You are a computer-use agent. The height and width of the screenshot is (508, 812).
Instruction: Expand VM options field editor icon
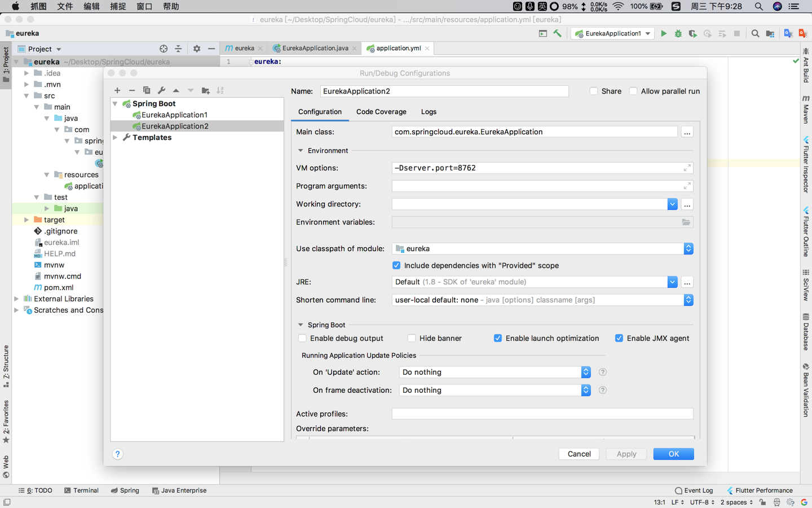(x=687, y=168)
